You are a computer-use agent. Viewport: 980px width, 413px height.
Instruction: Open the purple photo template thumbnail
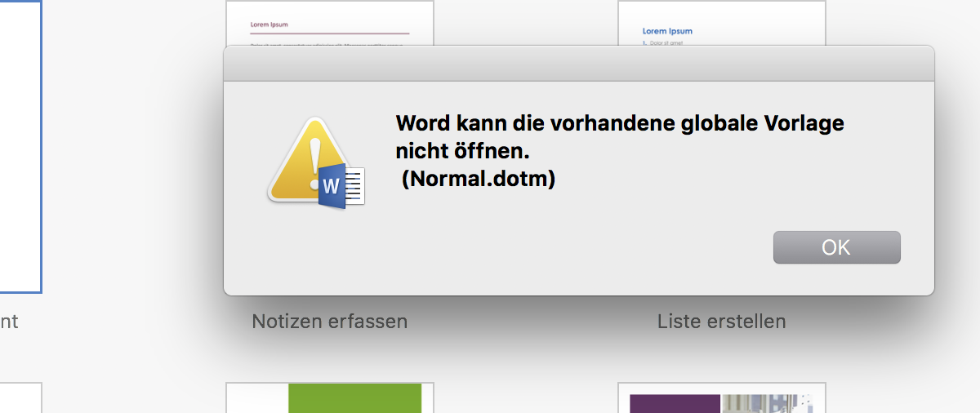[722, 397]
